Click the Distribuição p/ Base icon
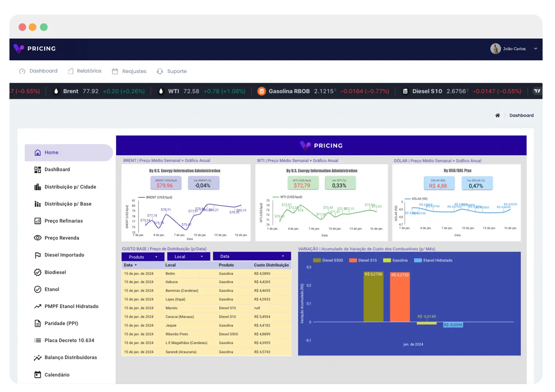This screenshot has width=555, height=392. (x=37, y=204)
